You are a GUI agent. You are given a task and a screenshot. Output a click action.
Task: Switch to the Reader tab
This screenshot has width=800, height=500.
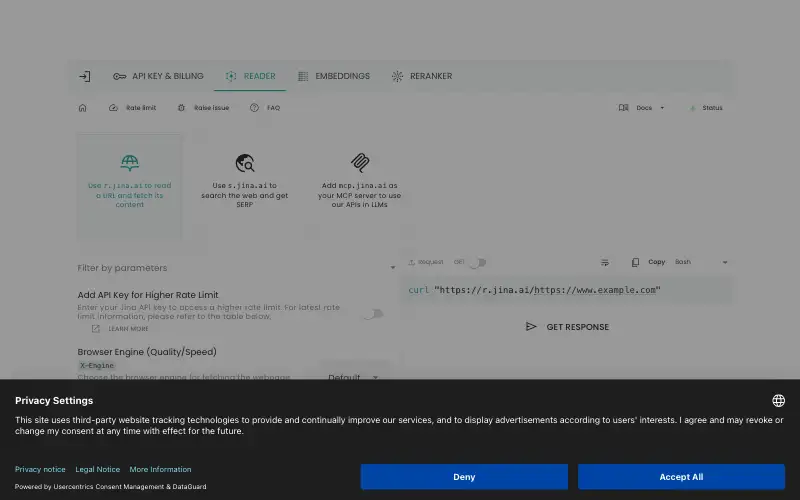click(250, 76)
